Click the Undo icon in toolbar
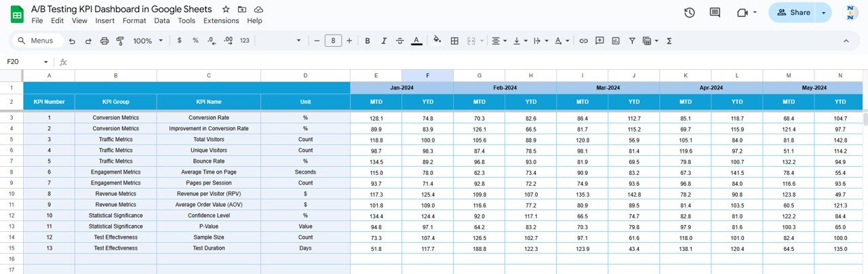The image size is (868, 274). click(x=72, y=41)
